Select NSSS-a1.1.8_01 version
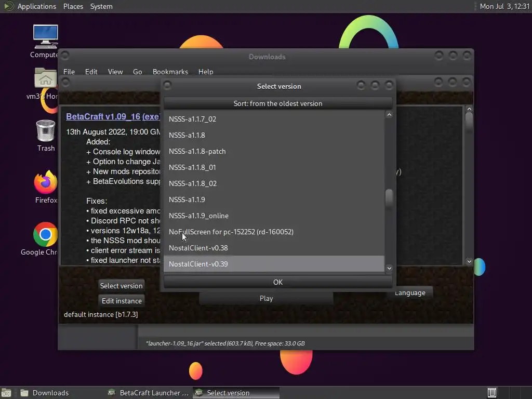Viewport: 532px width, 399px height. (274, 167)
